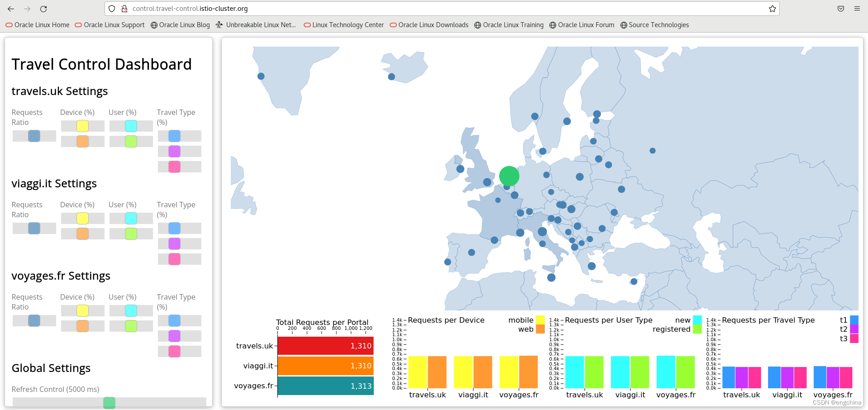
Task: Click travels.uk Requests Ratio slider handle
Action: (34, 136)
